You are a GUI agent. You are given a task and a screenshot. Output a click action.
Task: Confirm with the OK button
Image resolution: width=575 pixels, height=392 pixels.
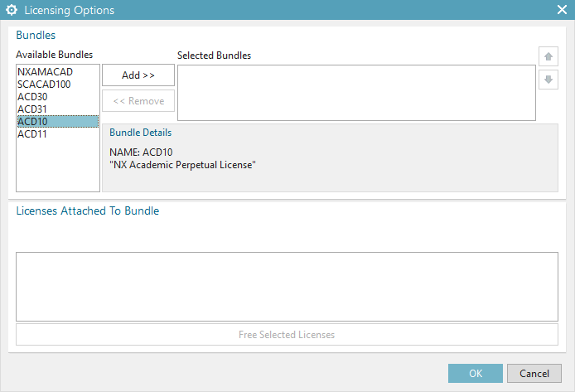pyautogui.click(x=476, y=373)
